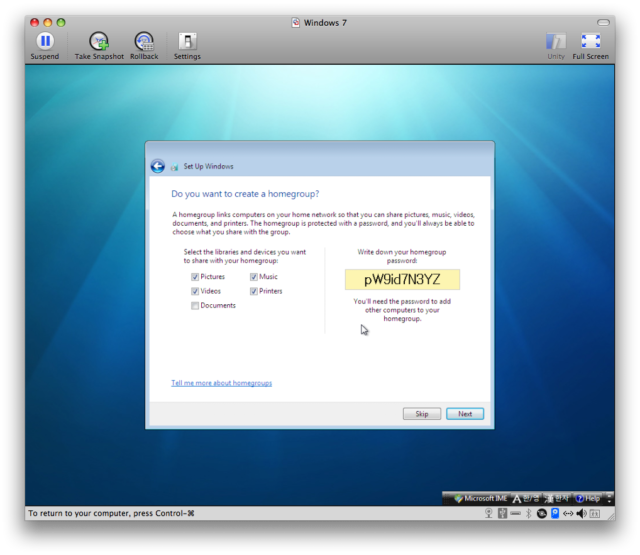
Task: Check the Documents checkbox
Action: tap(195, 305)
